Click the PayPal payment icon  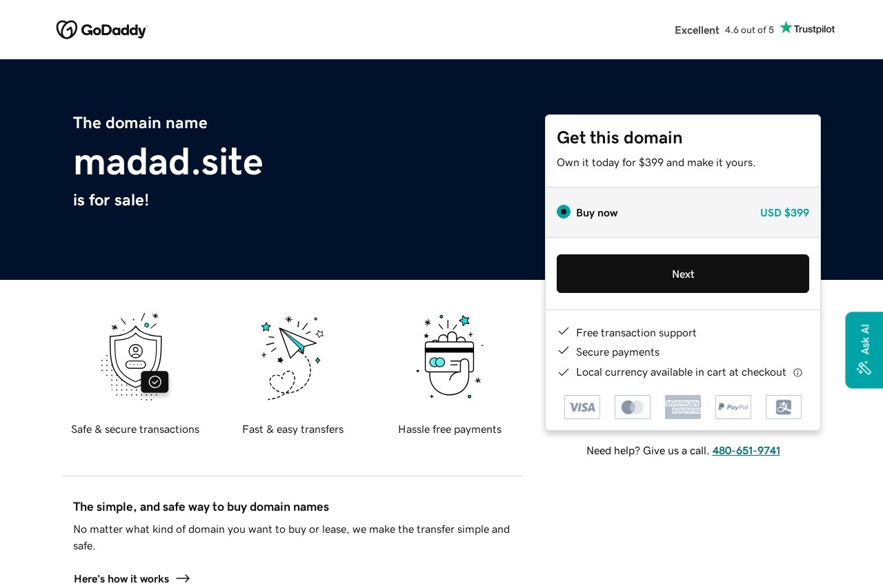click(733, 407)
